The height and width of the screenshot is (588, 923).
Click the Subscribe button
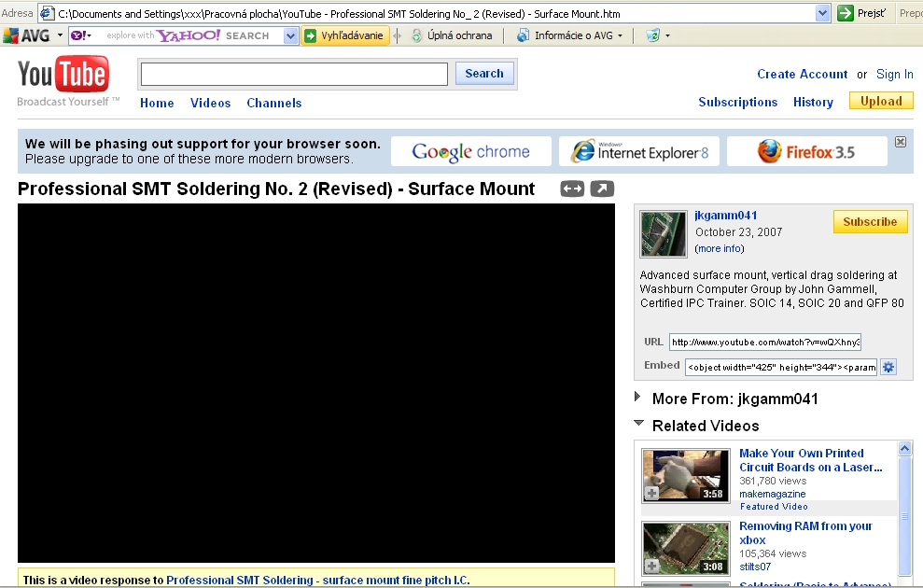870,222
